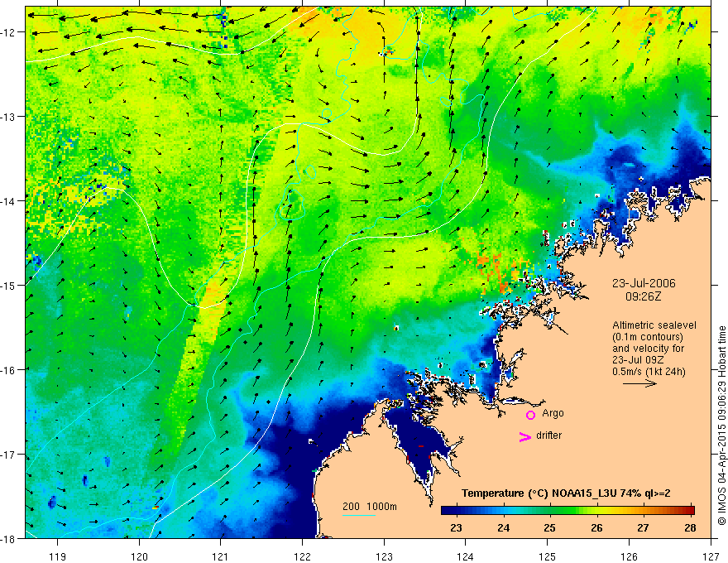This screenshot has height=563, width=728.
Task: Click latitude axis label -12
Action: [x=8, y=32]
